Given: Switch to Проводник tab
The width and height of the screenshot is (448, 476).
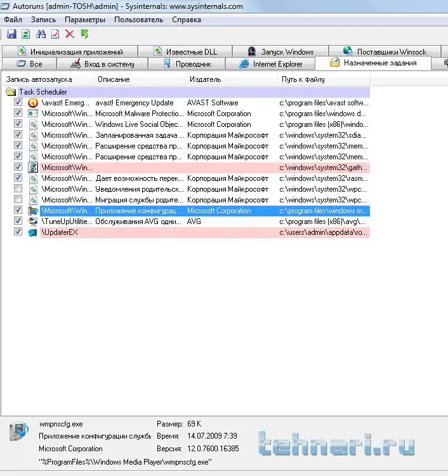Looking at the screenshot, I should click(187, 64).
